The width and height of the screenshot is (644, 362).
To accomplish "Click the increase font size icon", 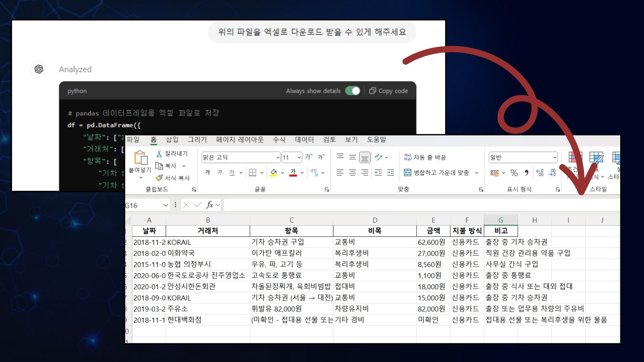I will click(x=309, y=157).
